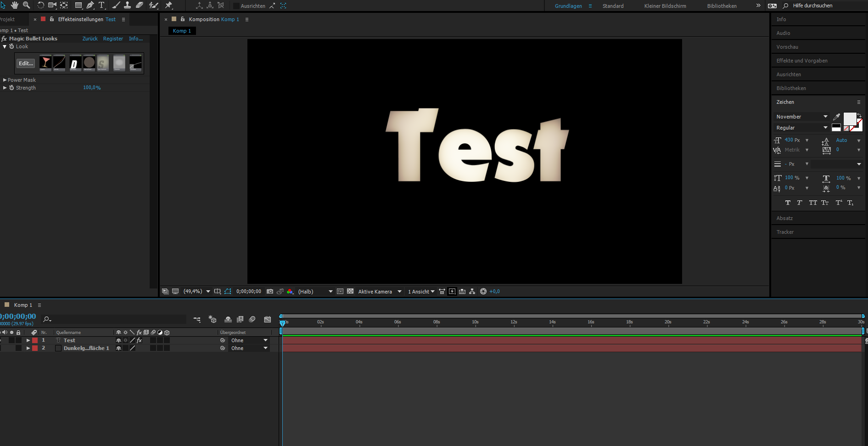Toggle the transparency grid checkerboard

350,292
